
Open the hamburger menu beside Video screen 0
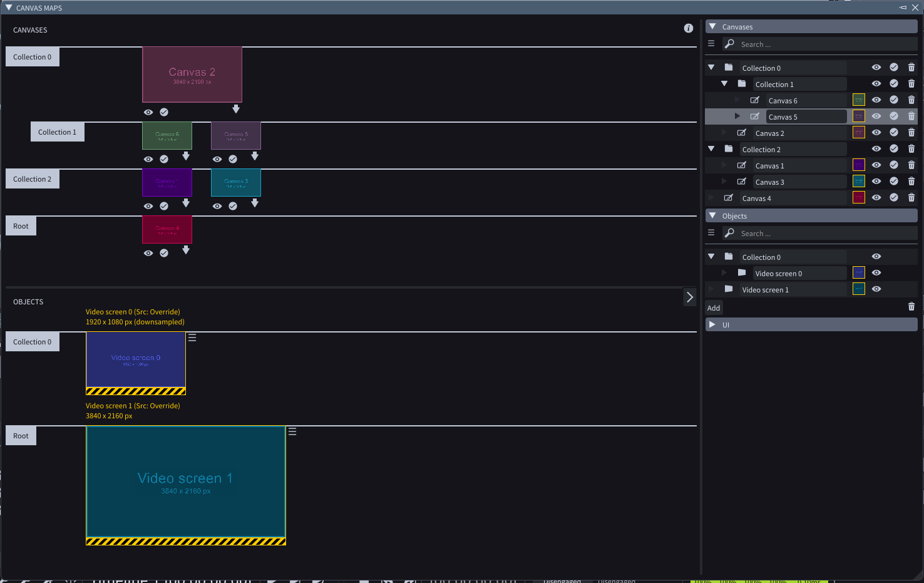[x=192, y=338]
